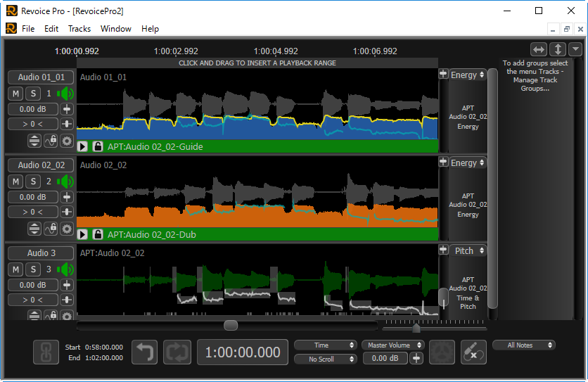Open the Time display format dropdown

point(325,345)
